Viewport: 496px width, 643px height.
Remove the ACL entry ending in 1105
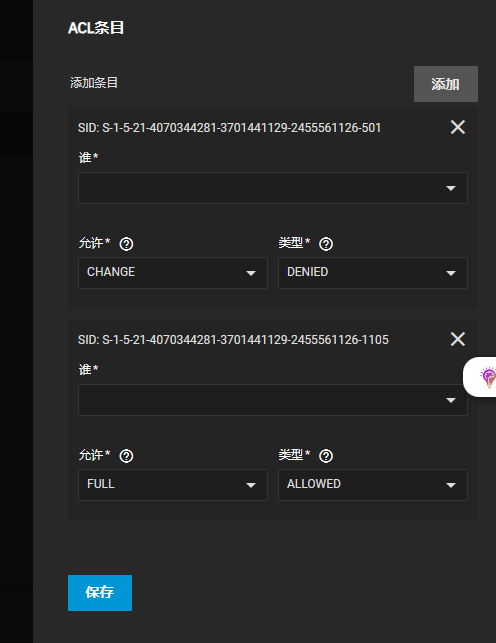coord(457,339)
